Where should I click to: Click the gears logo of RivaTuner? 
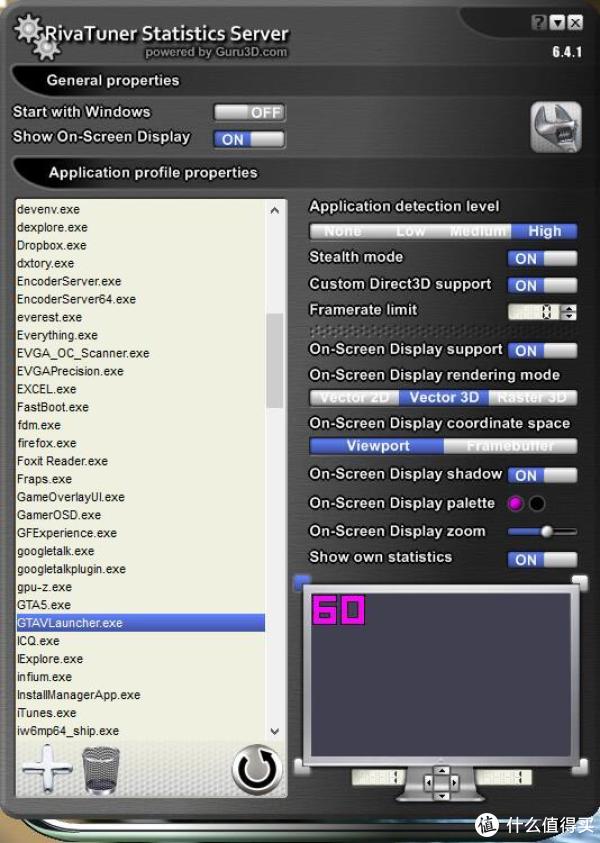(x=36, y=37)
